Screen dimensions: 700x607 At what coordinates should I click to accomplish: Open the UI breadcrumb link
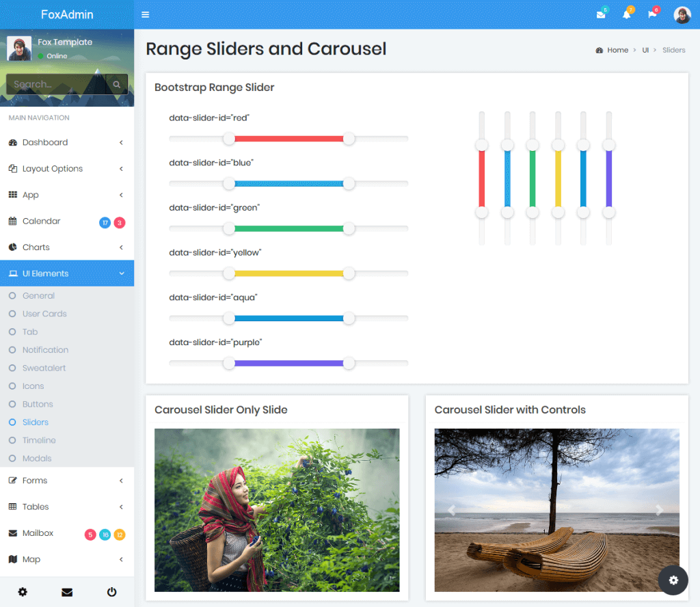[x=645, y=50]
